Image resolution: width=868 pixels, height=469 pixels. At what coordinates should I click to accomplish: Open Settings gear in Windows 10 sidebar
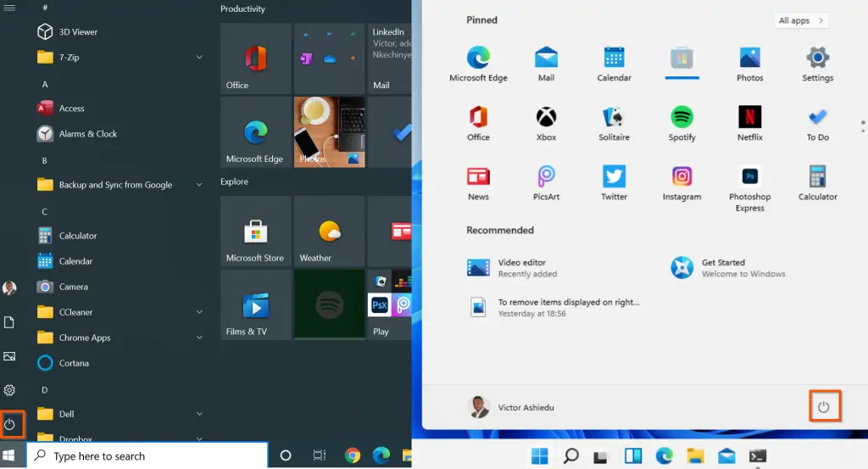tap(9, 390)
